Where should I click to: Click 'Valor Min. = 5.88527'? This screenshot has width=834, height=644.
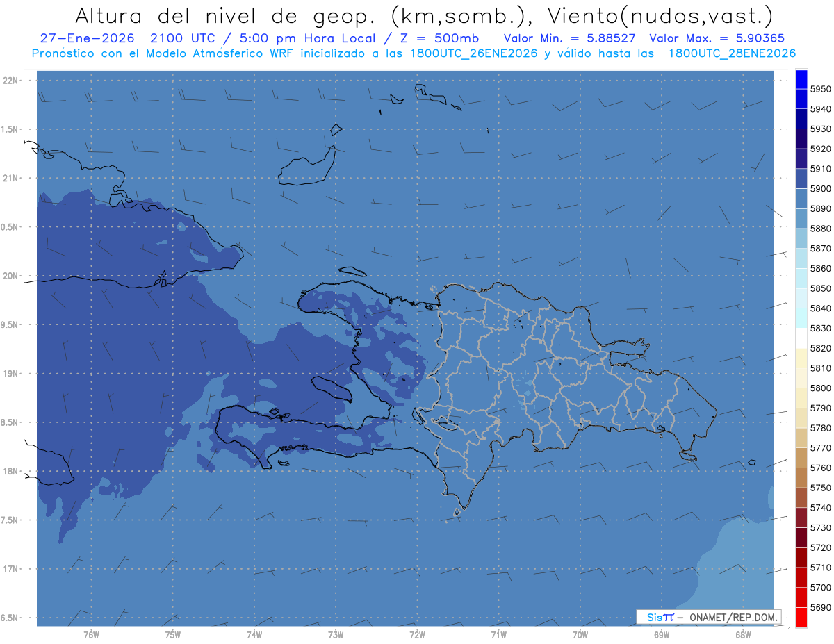click(x=569, y=38)
